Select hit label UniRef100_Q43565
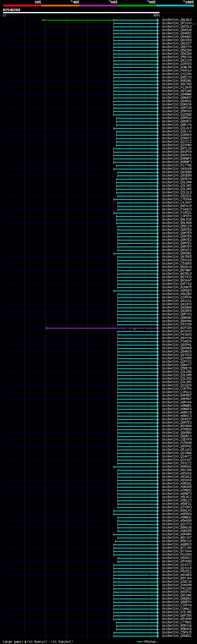197x644 pixels. pos(177,257)
